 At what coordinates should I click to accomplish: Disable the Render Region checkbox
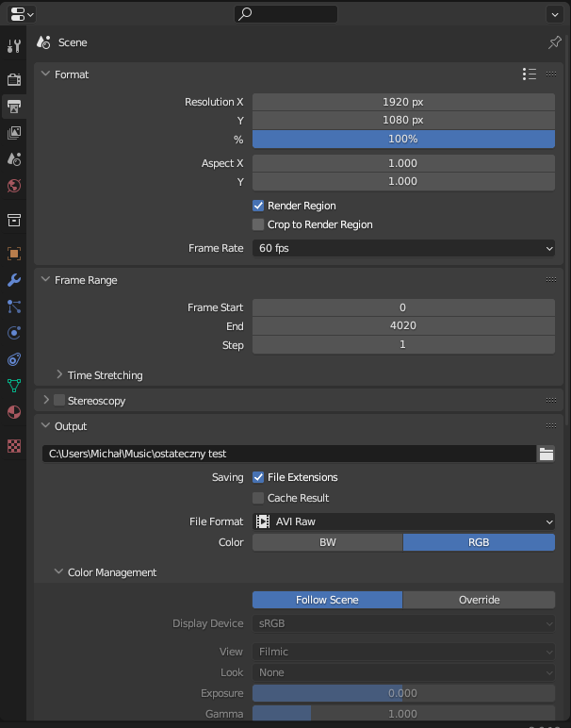(x=258, y=206)
